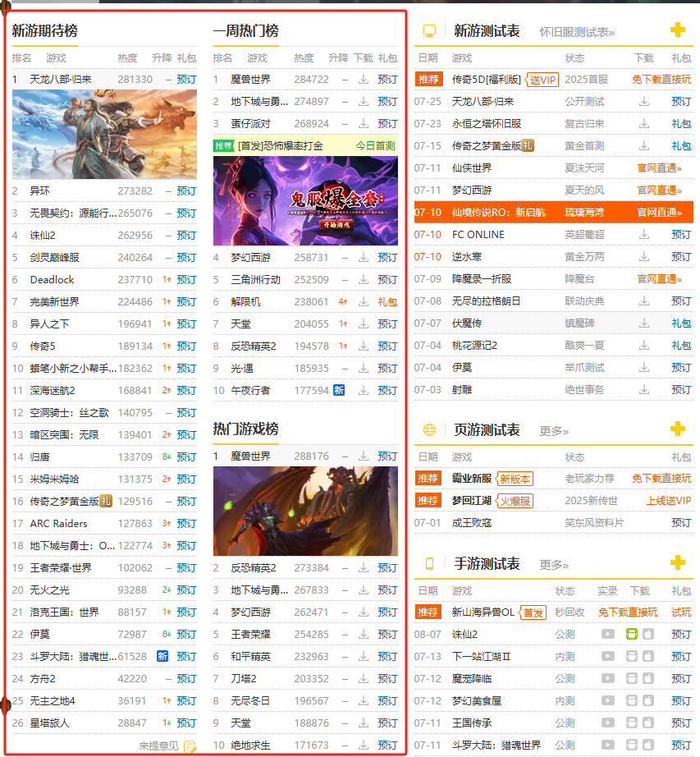Screen dimensions: 700x757
Task: Expand 手游测试表 using the yellow plus
Action: click(x=677, y=562)
